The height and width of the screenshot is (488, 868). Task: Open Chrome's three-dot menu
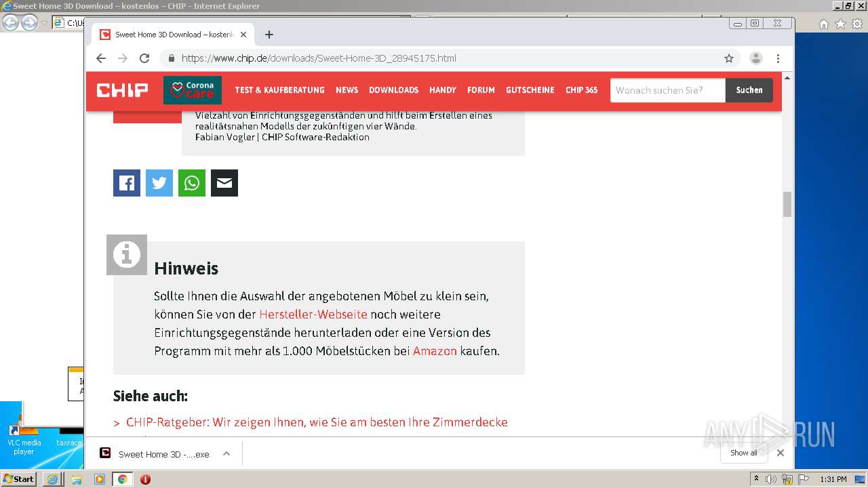[x=778, y=58]
